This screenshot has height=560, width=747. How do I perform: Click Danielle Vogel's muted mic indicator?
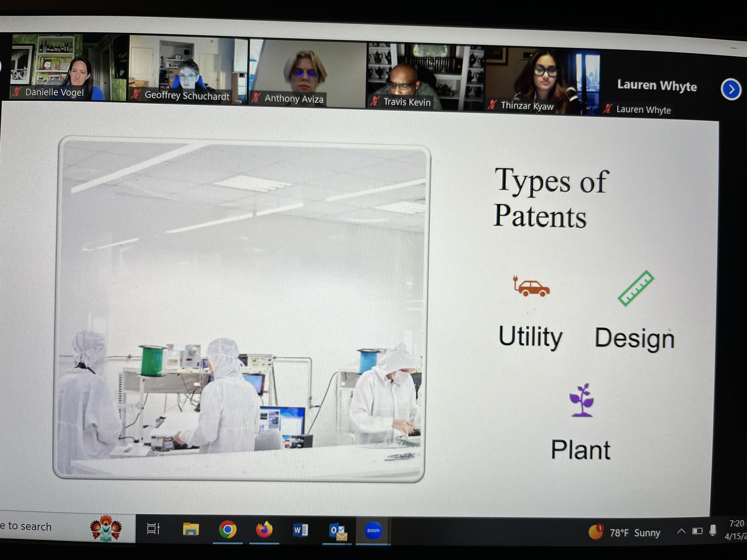click(17, 92)
